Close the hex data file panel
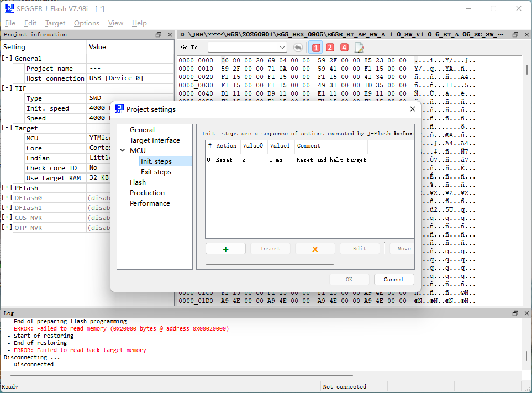This screenshot has height=393, width=532. coord(526,35)
